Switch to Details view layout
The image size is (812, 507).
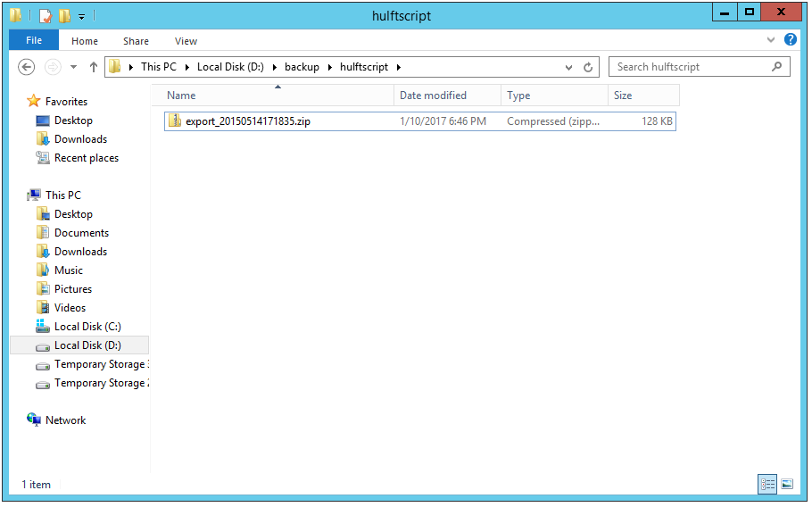pos(767,484)
